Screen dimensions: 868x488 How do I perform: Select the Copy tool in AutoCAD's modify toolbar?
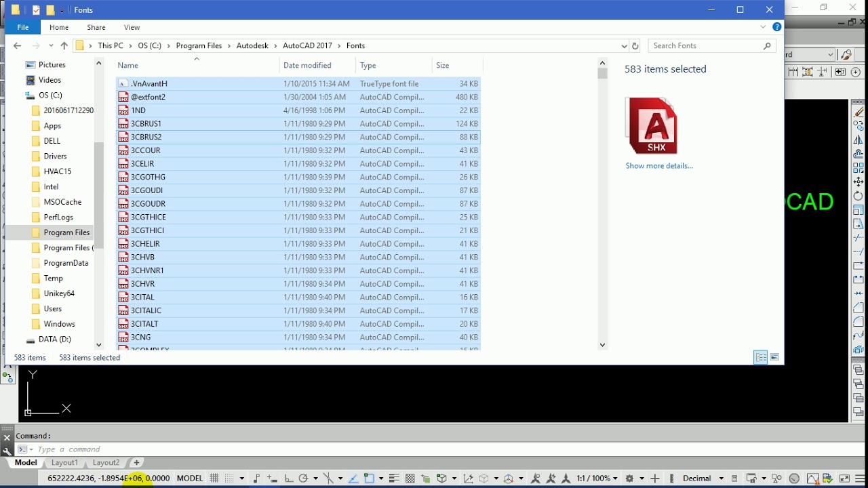[859, 126]
